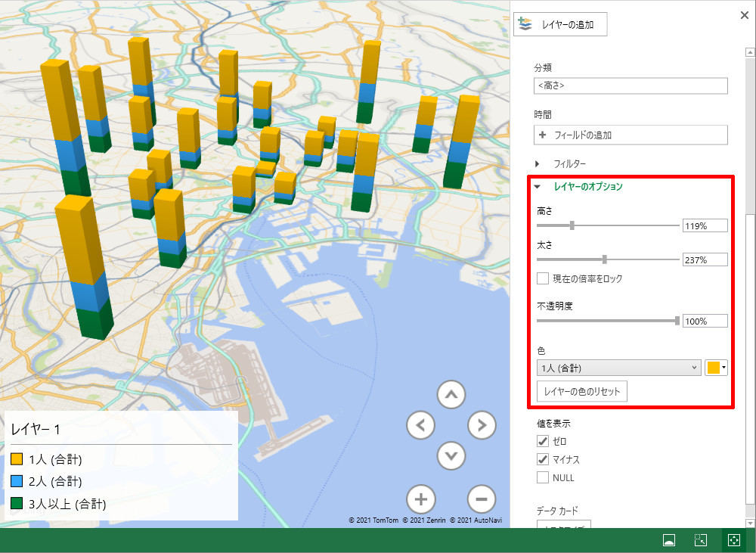Rotate the map left with the left arrow
The image size is (756, 553).
[421, 425]
